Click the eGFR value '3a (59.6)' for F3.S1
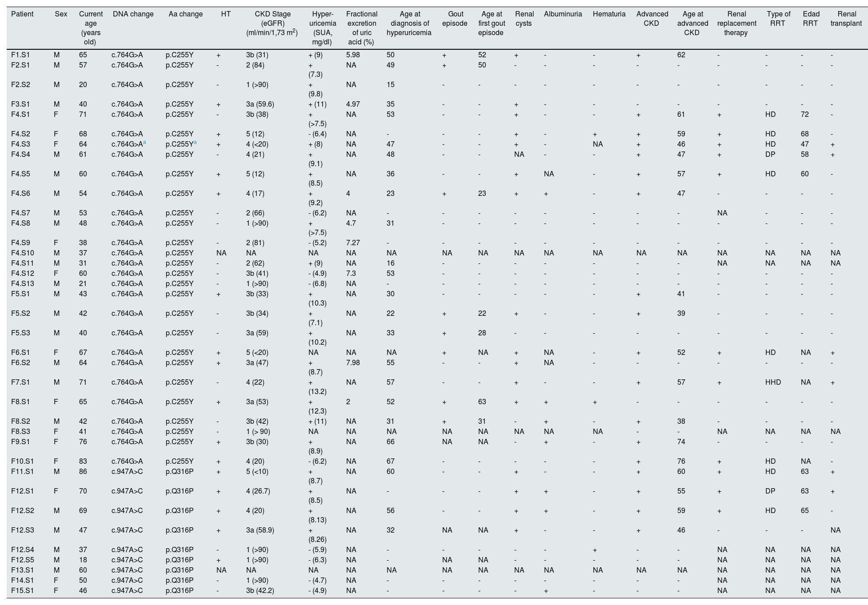The image size is (868, 605). [x=260, y=104]
